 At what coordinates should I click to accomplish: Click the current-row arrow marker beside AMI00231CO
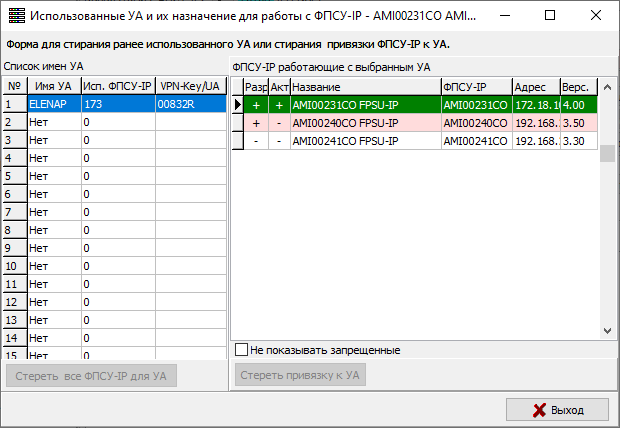coord(237,104)
